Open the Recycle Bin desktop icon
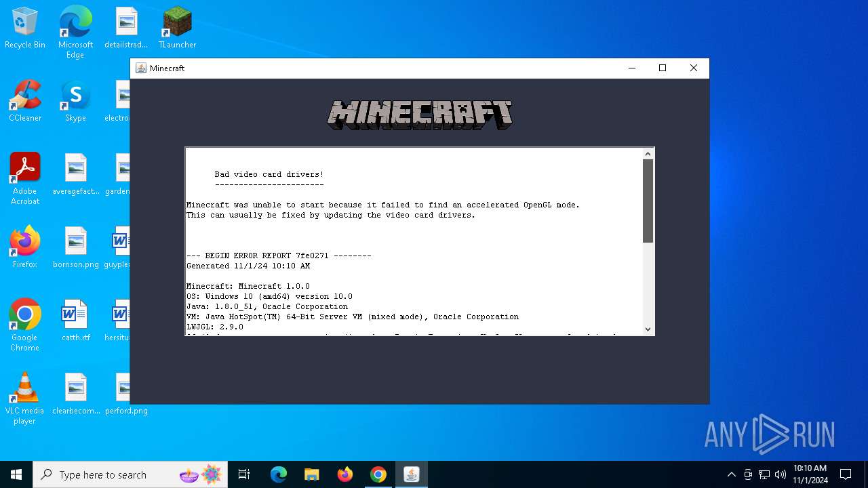Image resolution: width=868 pixels, height=488 pixels. click(x=25, y=28)
